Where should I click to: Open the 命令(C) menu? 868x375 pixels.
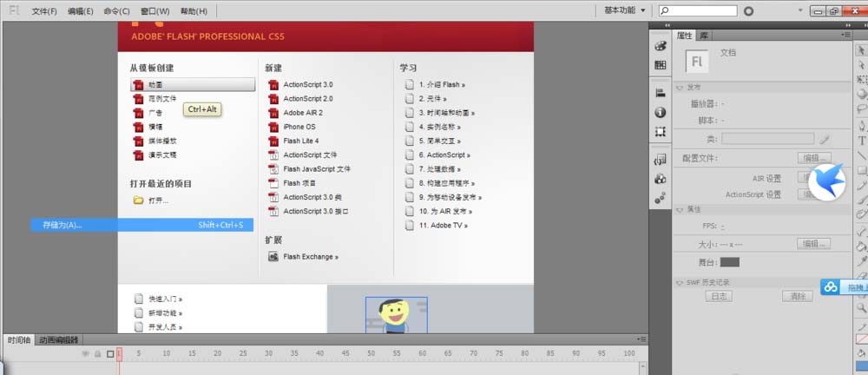pyautogui.click(x=116, y=11)
